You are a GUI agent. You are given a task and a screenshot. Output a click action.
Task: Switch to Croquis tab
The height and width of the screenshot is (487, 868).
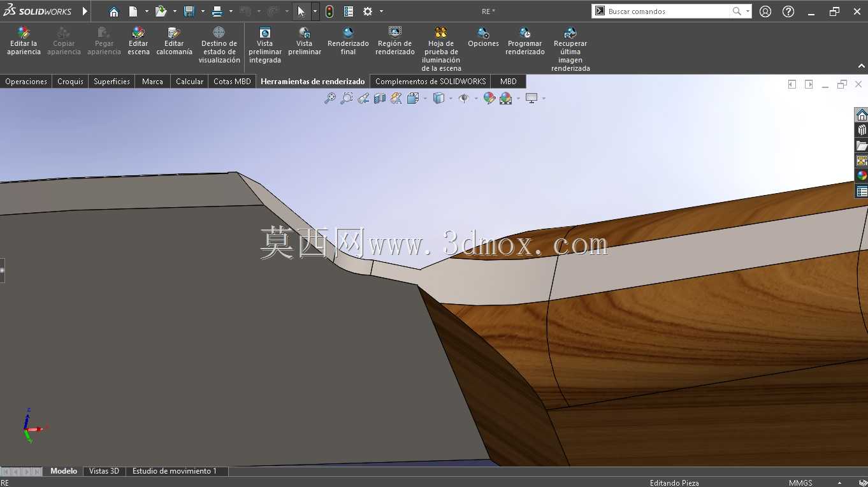70,82
